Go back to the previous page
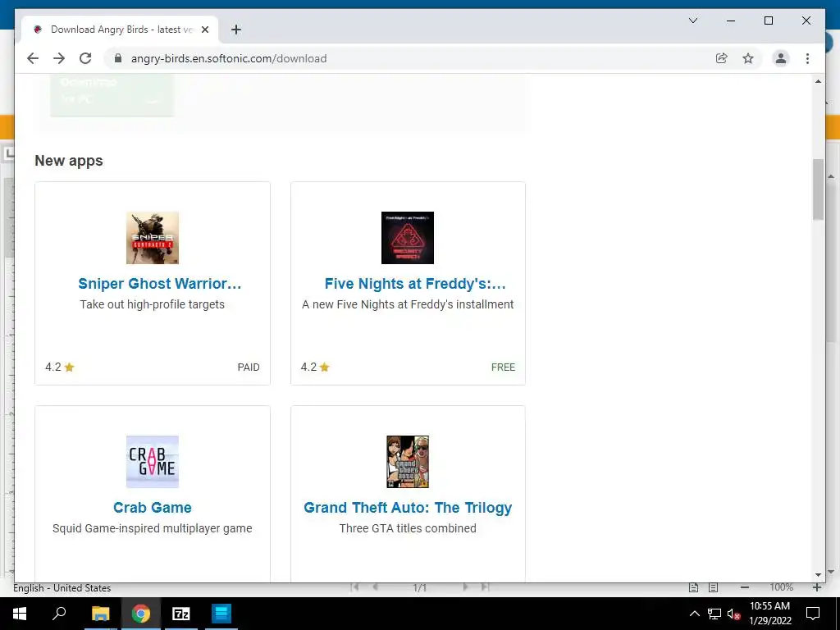Viewport: 840px width, 630px height. 33,58
